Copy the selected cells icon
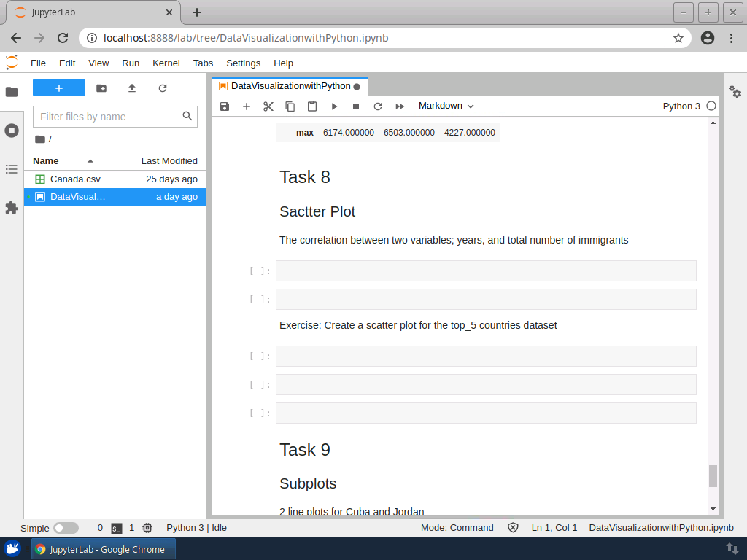The image size is (747, 560). (x=290, y=106)
